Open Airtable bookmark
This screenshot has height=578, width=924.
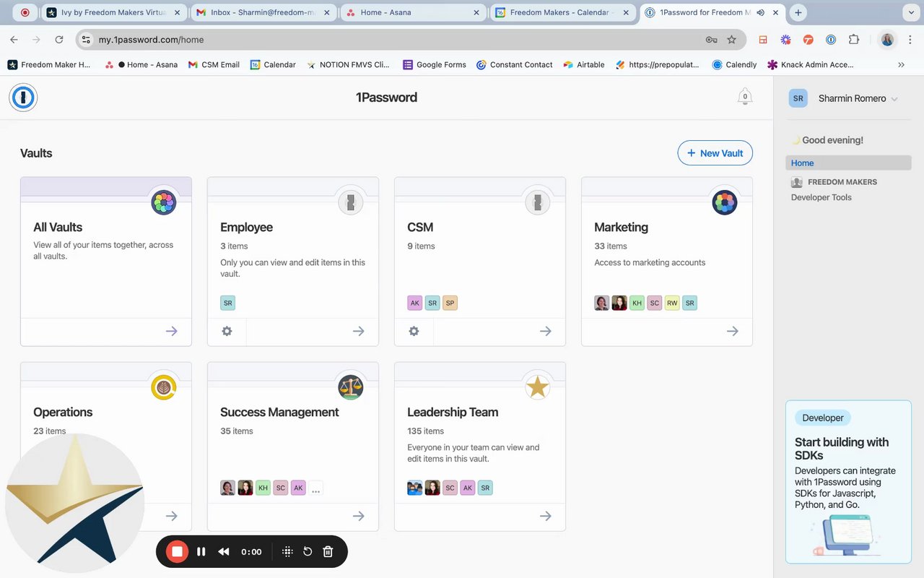(x=584, y=64)
